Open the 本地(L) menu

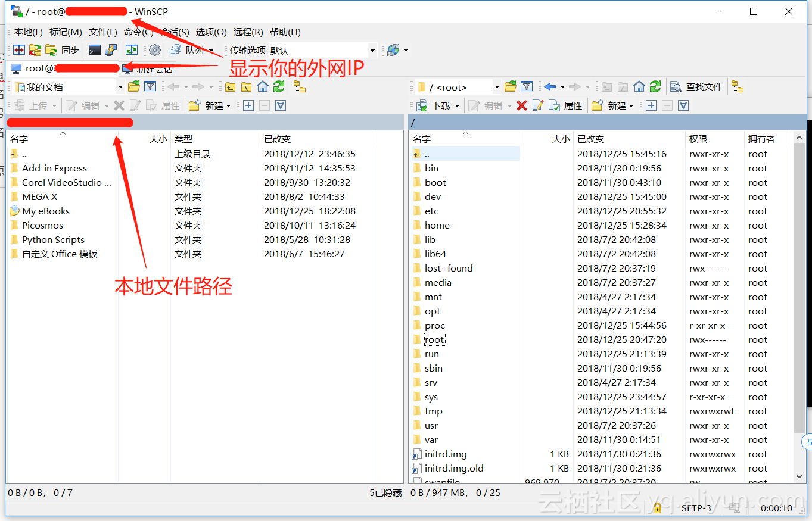point(28,32)
